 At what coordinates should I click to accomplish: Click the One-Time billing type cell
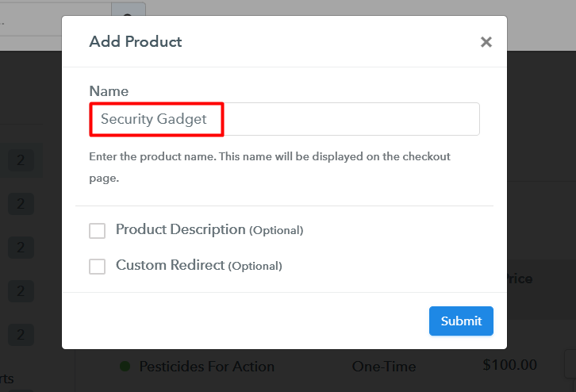[385, 367]
